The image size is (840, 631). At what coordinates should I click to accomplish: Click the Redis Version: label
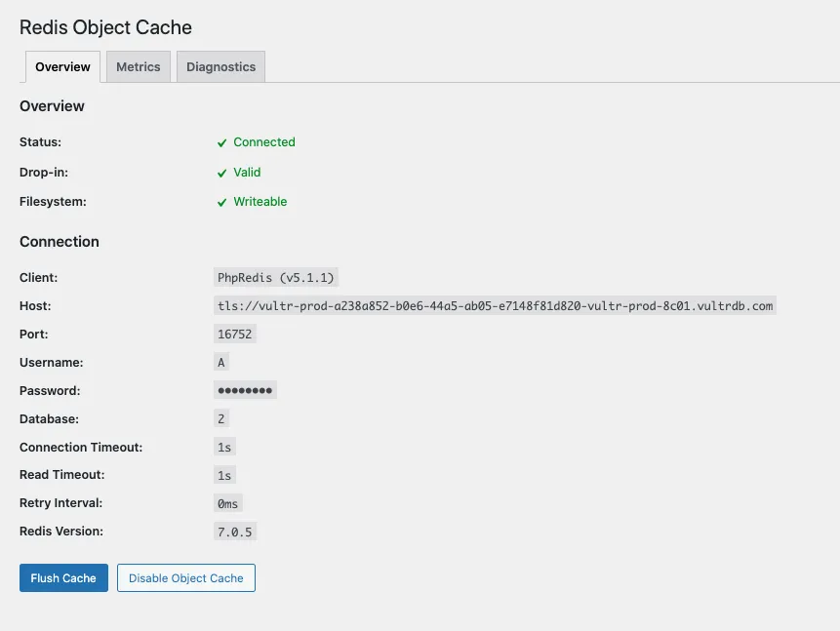(x=61, y=532)
